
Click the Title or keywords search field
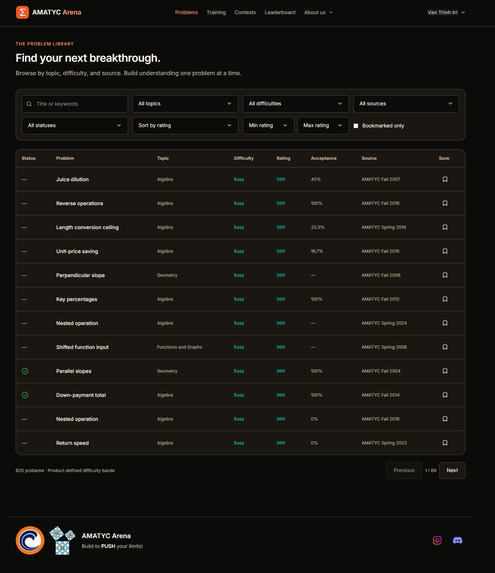click(75, 104)
